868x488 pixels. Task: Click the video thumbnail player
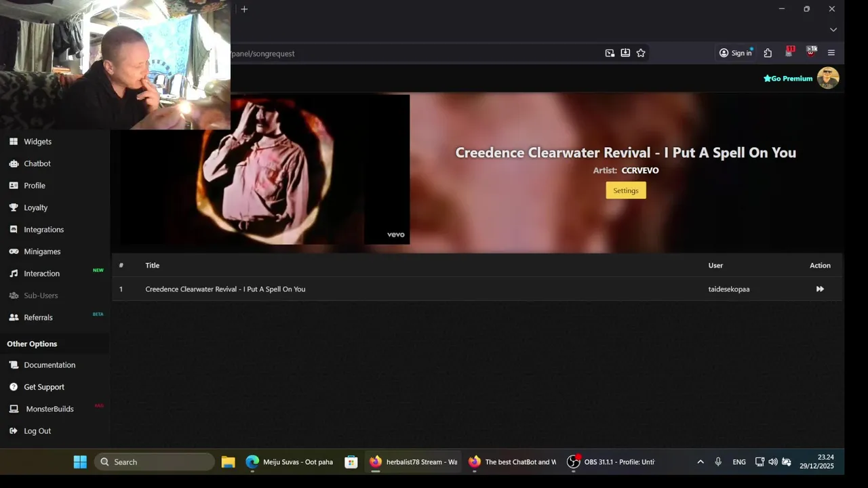pyautogui.click(x=264, y=169)
